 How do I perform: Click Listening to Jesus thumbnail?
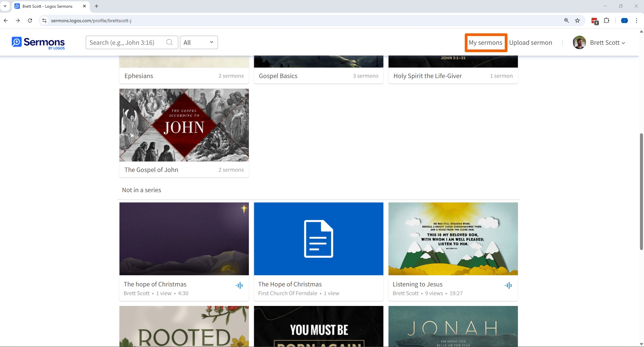(x=453, y=239)
